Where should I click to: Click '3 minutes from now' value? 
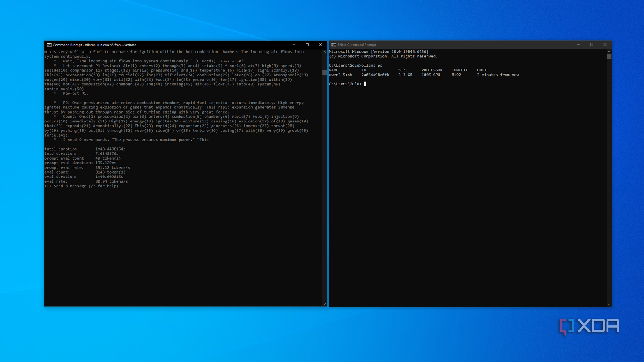[498, 75]
